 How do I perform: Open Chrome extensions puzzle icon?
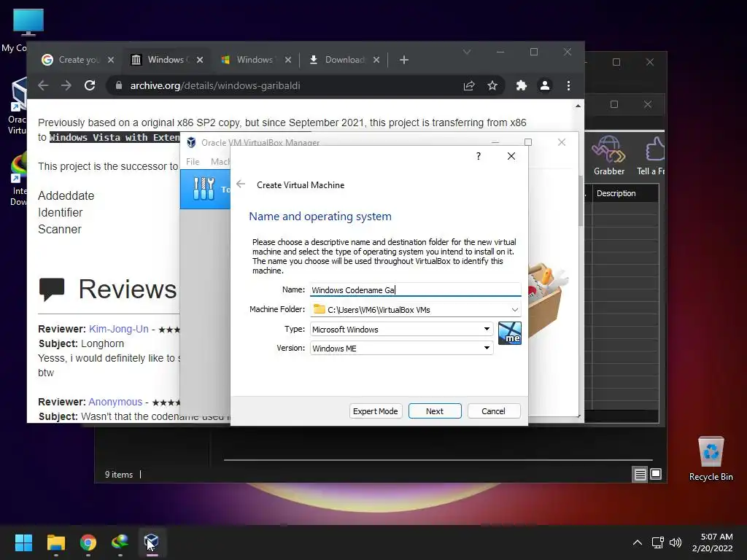[522, 85]
